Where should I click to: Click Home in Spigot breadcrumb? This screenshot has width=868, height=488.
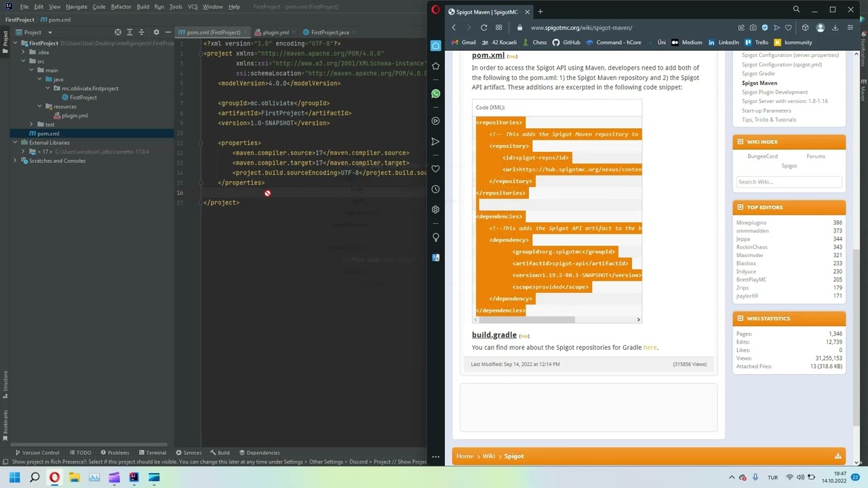tap(465, 456)
